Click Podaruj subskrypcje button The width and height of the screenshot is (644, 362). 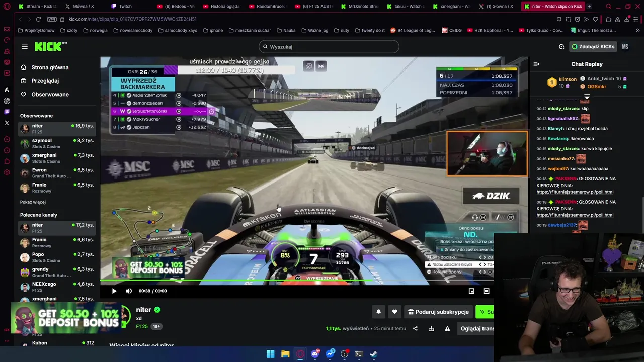(x=438, y=312)
